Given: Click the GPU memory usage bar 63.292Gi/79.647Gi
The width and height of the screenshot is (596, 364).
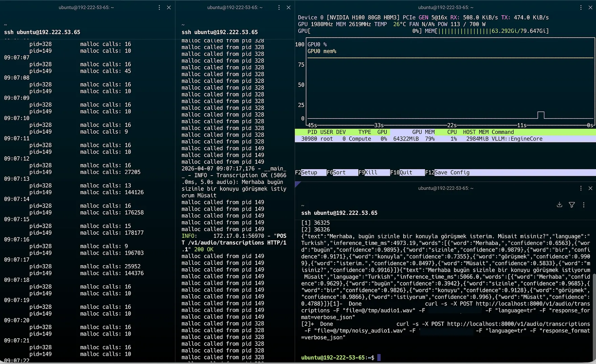Looking at the screenshot, I should click(487, 31).
